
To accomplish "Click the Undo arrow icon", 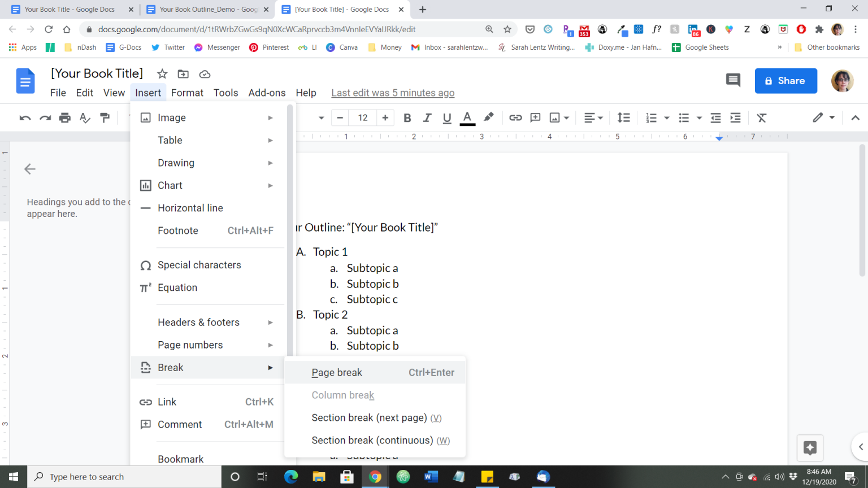I will pyautogui.click(x=25, y=117).
